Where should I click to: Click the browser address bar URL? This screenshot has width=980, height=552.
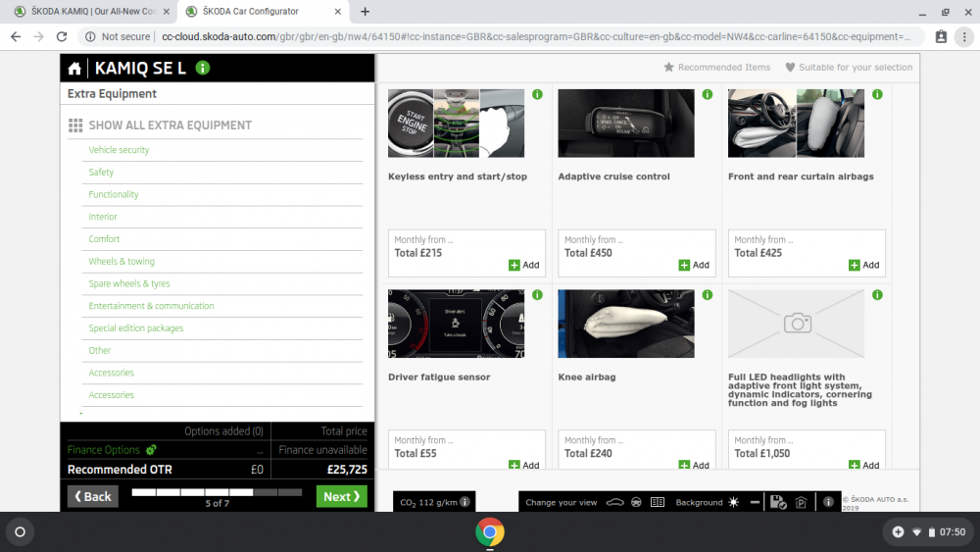[536, 37]
